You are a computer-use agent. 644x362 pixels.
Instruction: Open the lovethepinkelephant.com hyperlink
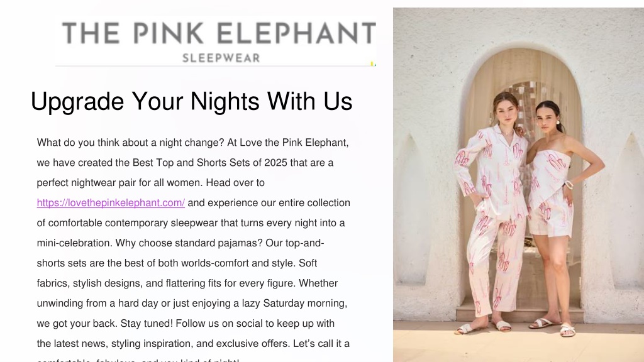click(111, 203)
